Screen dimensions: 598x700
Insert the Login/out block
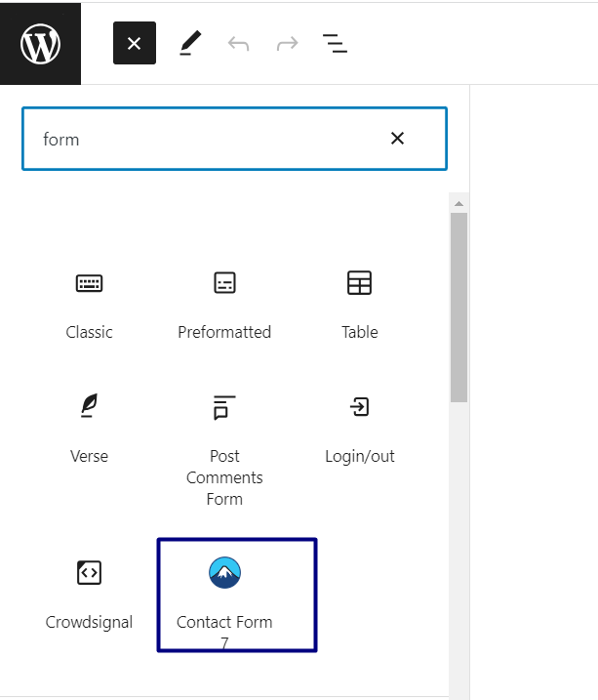(359, 431)
